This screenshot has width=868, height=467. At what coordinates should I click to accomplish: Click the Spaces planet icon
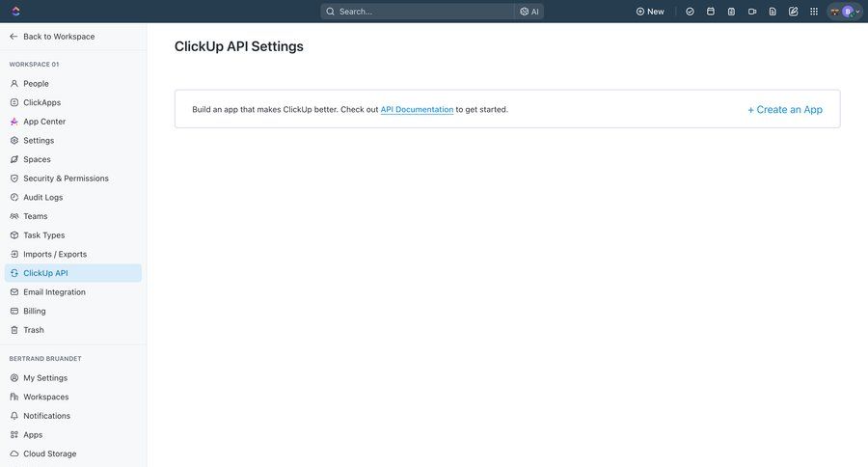coord(14,159)
